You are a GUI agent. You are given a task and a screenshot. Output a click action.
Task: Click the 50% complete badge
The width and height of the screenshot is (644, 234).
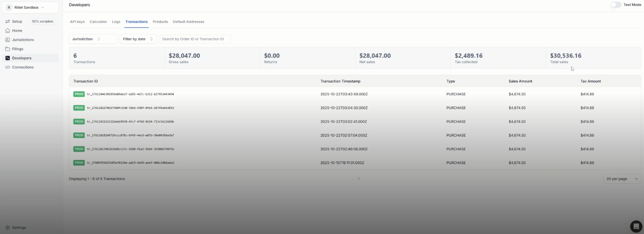click(x=42, y=22)
